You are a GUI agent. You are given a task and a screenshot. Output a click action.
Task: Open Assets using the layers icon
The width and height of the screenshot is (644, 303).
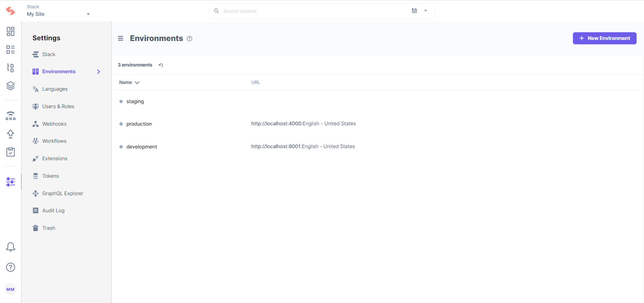[10, 86]
